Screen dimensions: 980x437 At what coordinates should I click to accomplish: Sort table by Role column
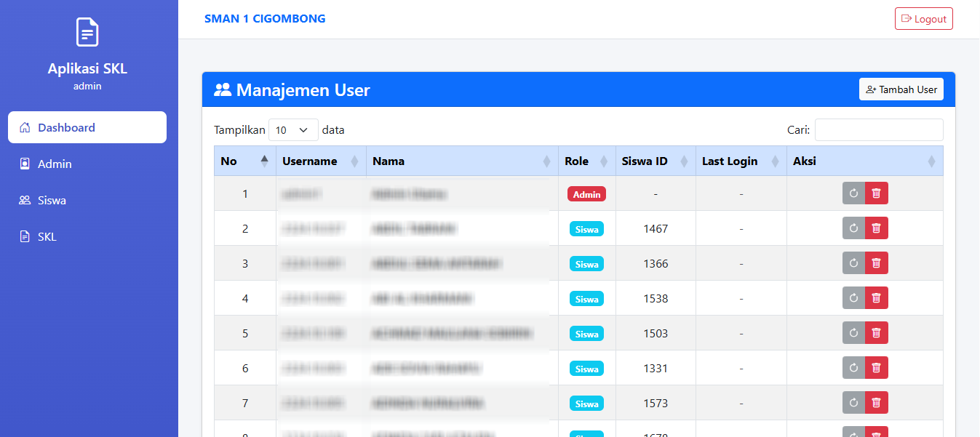click(586, 161)
